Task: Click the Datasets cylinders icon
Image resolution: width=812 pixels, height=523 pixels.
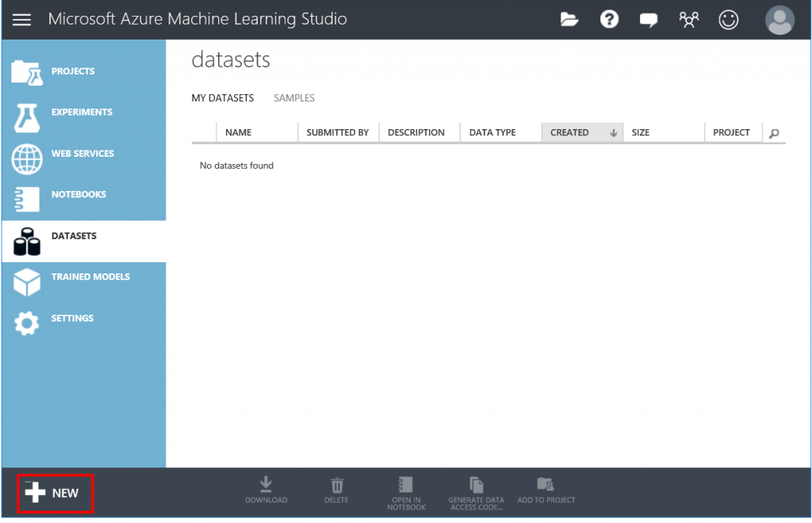Action: (27, 242)
